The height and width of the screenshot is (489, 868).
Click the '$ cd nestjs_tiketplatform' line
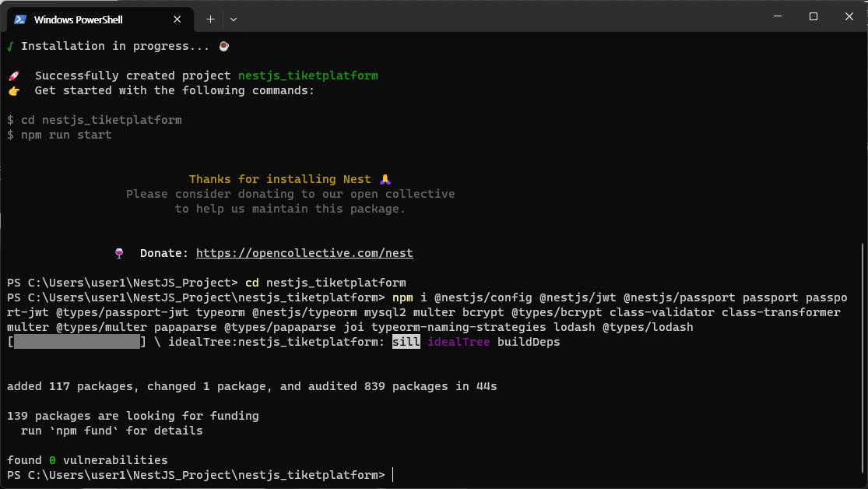(x=94, y=120)
